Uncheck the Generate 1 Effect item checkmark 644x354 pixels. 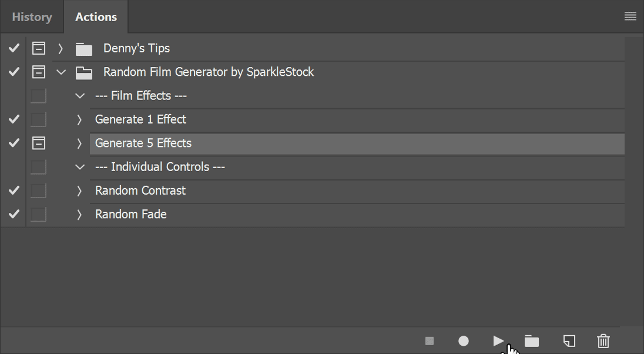[x=14, y=119]
